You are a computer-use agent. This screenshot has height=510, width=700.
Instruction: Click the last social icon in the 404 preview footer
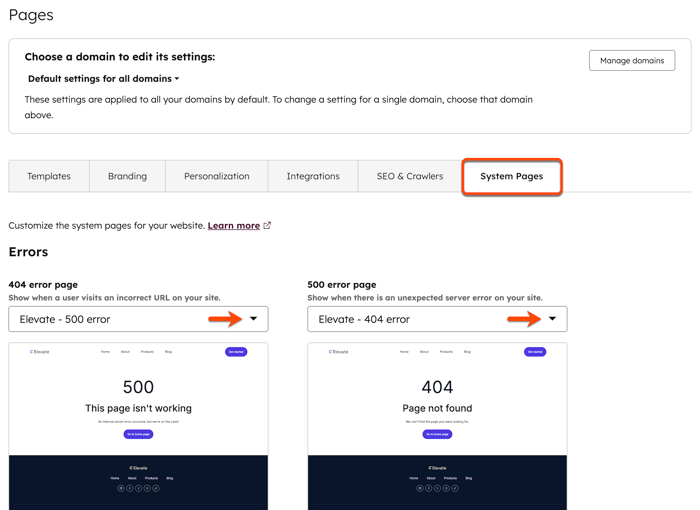pos(455,489)
